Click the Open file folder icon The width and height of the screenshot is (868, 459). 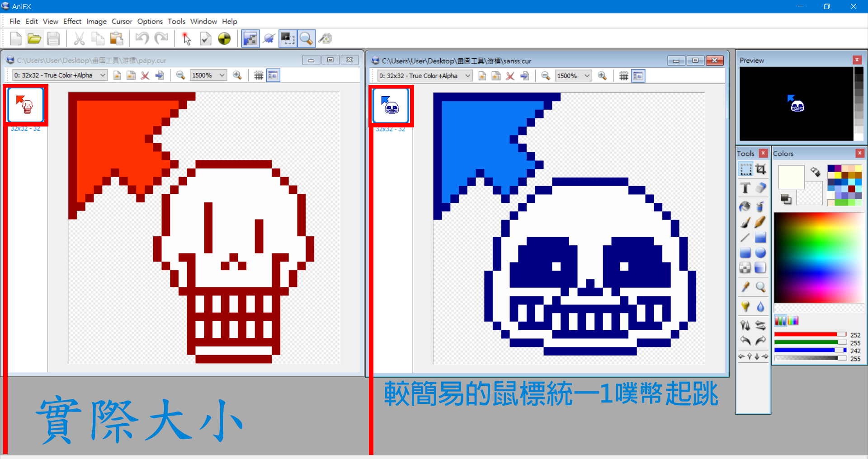34,39
